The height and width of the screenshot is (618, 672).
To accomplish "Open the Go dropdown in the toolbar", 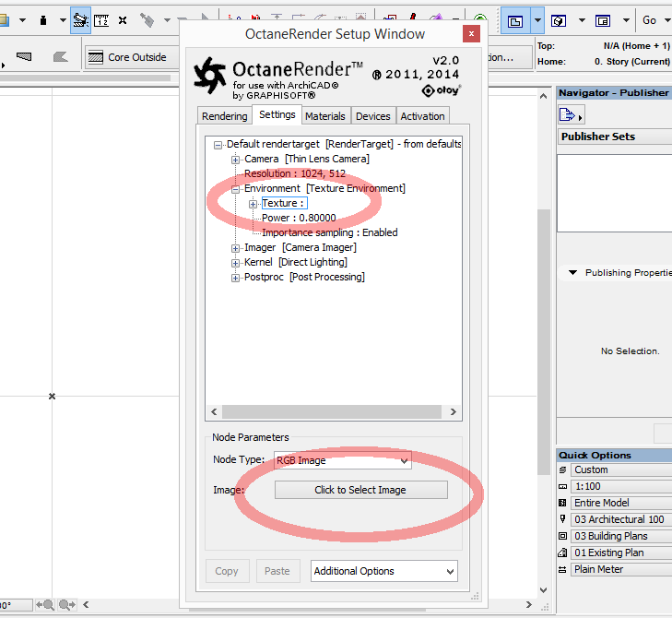I will click(x=666, y=20).
